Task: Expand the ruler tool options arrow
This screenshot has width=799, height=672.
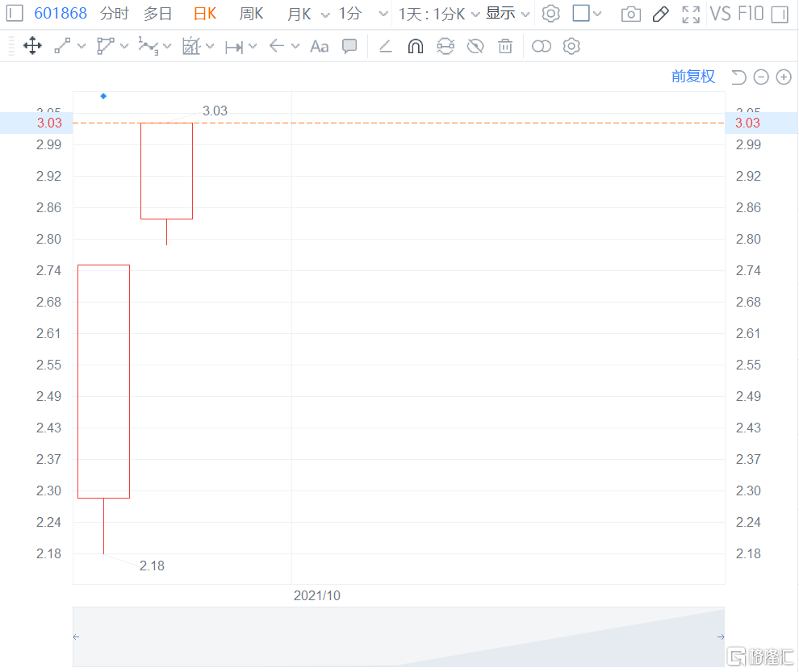Action: [253, 46]
